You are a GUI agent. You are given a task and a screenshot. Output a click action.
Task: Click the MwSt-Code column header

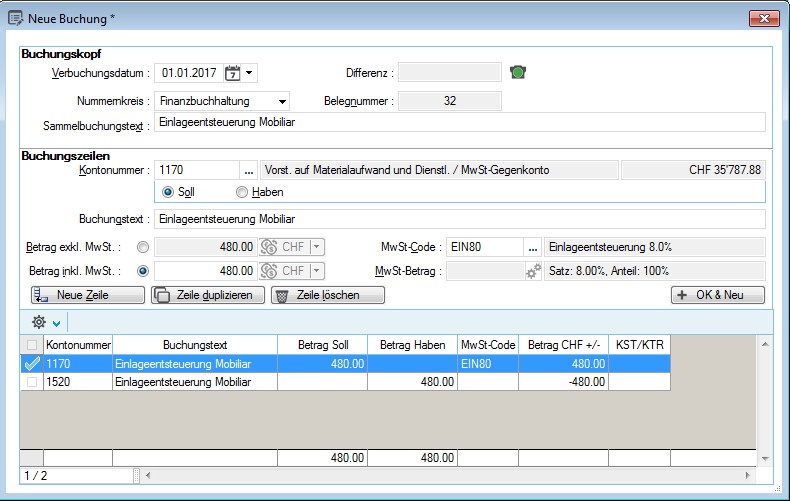pyautogui.click(x=488, y=345)
